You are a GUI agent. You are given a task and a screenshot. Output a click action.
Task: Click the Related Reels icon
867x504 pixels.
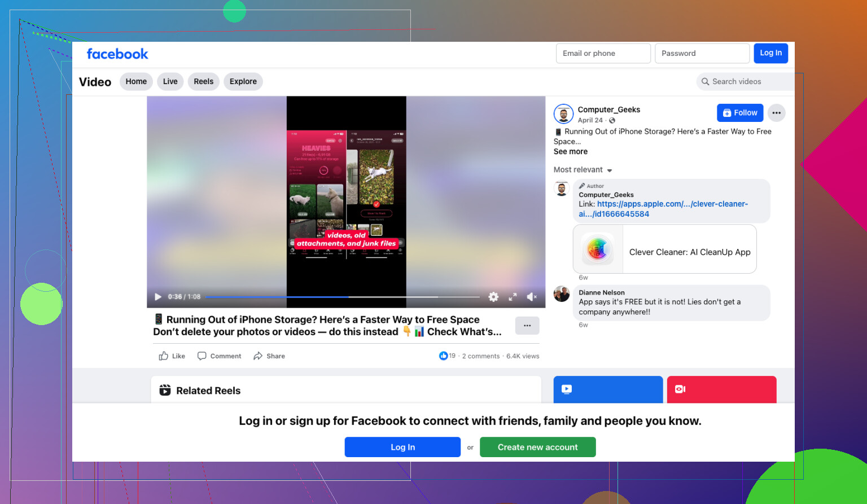[x=165, y=390]
